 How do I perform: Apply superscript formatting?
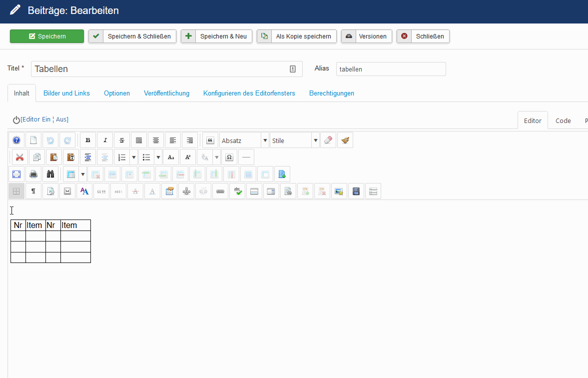(188, 157)
